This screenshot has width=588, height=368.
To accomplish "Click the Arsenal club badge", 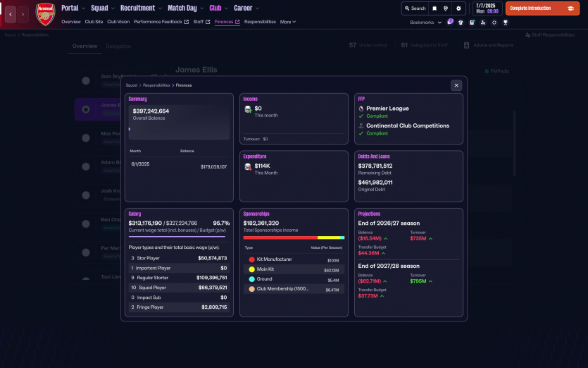I will (x=45, y=13).
